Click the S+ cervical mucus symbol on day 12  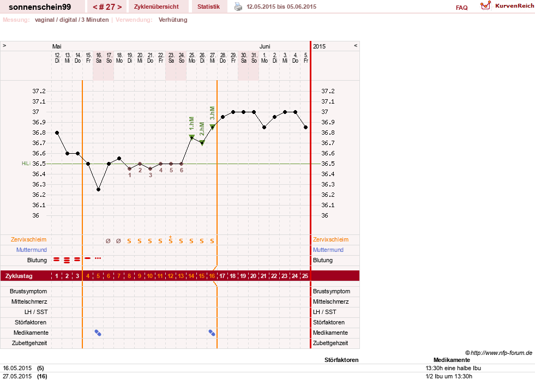[x=171, y=239]
